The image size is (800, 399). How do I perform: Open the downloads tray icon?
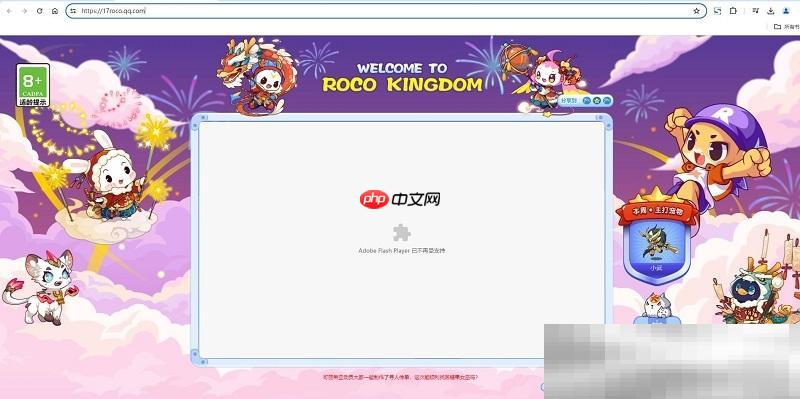(x=771, y=11)
